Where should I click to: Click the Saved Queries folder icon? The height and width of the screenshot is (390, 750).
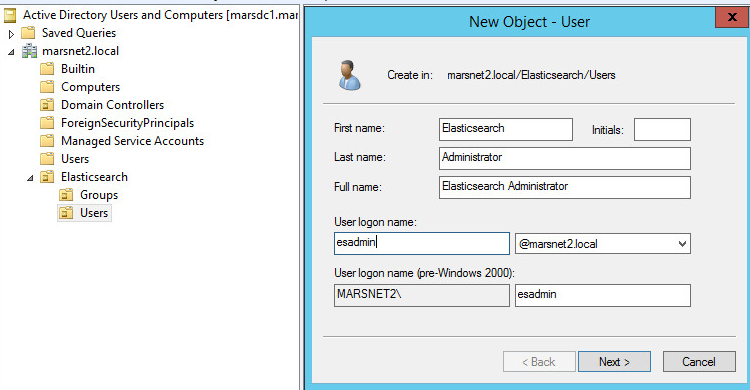28,33
